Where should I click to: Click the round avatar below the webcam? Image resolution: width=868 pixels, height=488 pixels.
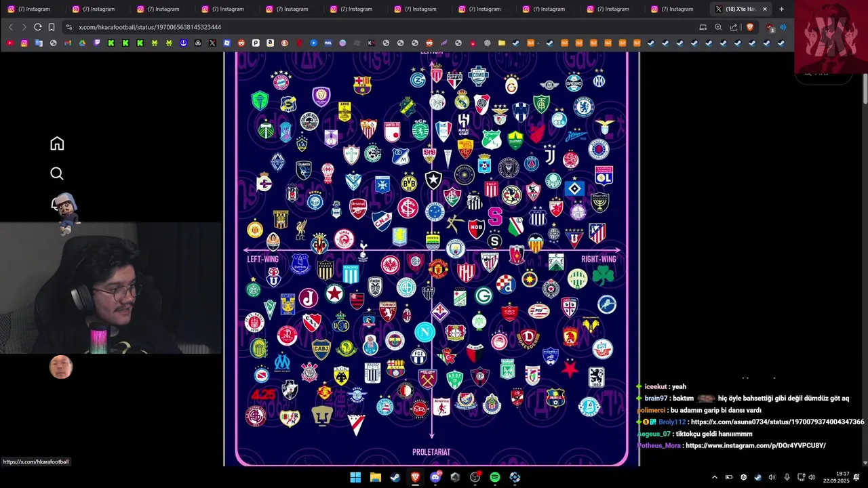point(61,367)
